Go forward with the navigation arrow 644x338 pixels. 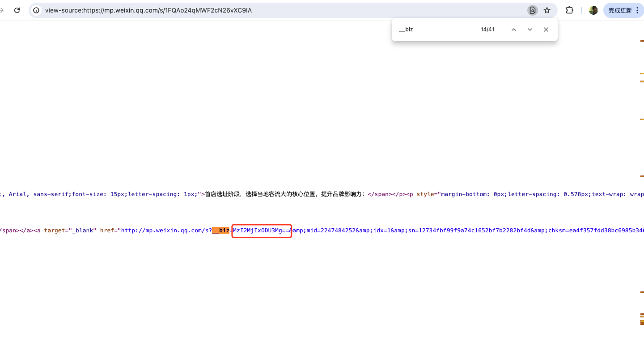point(2,10)
